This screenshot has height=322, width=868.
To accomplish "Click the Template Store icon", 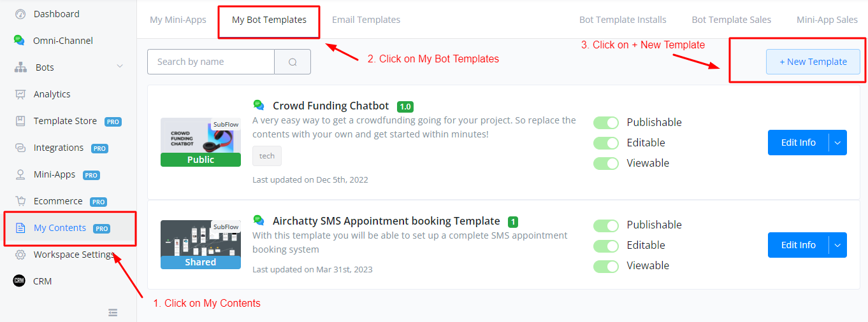I will [x=20, y=121].
